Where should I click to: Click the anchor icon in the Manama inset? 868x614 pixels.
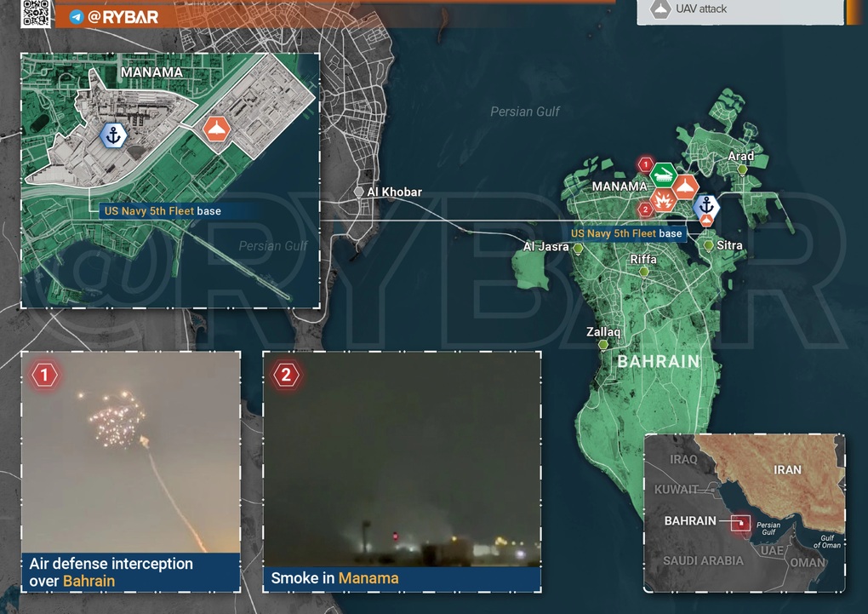coord(113,135)
